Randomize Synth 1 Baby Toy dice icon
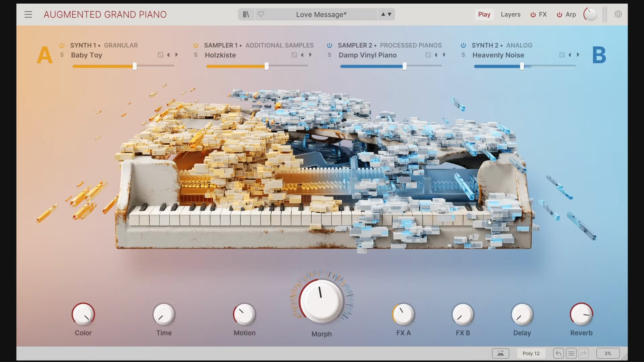 pyautogui.click(x=160, y=55)
